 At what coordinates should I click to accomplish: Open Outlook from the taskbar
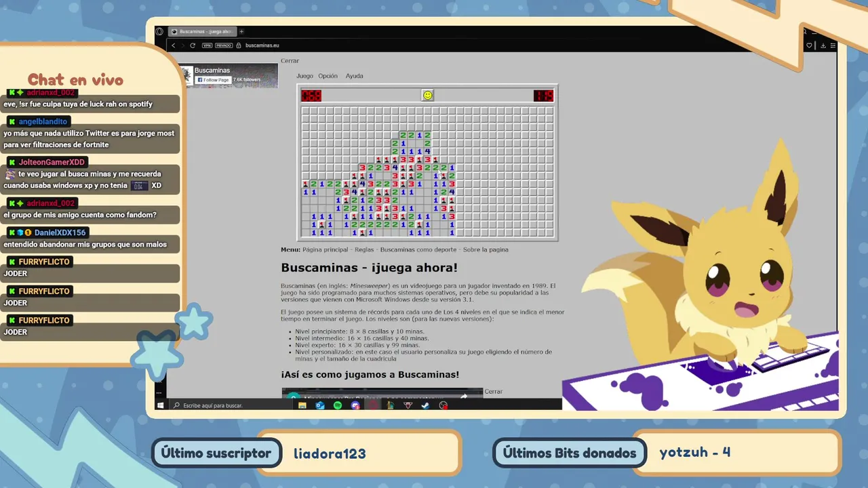tap(320, 405)
